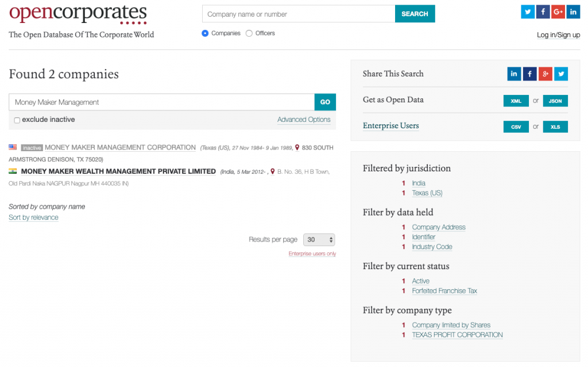Filter jurisdiction by India
Screen dimensions: 588x368
[x=419, y=183]
